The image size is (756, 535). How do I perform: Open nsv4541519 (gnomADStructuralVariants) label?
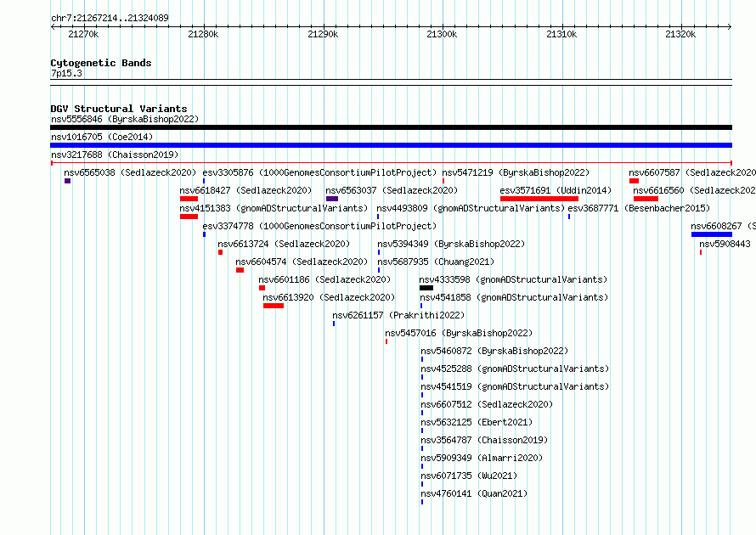(x=516, y=386)
